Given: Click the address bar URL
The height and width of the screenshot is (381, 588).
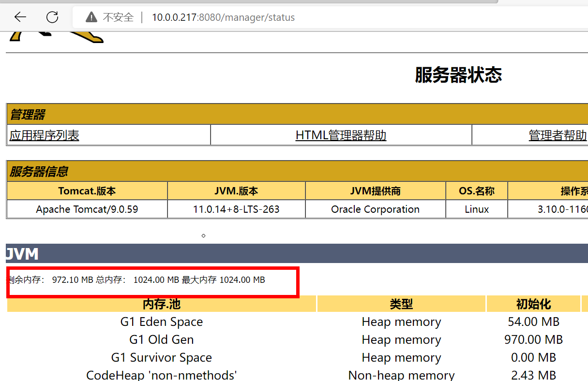Looking at the screenshot, I should click(x=223, y=17).
